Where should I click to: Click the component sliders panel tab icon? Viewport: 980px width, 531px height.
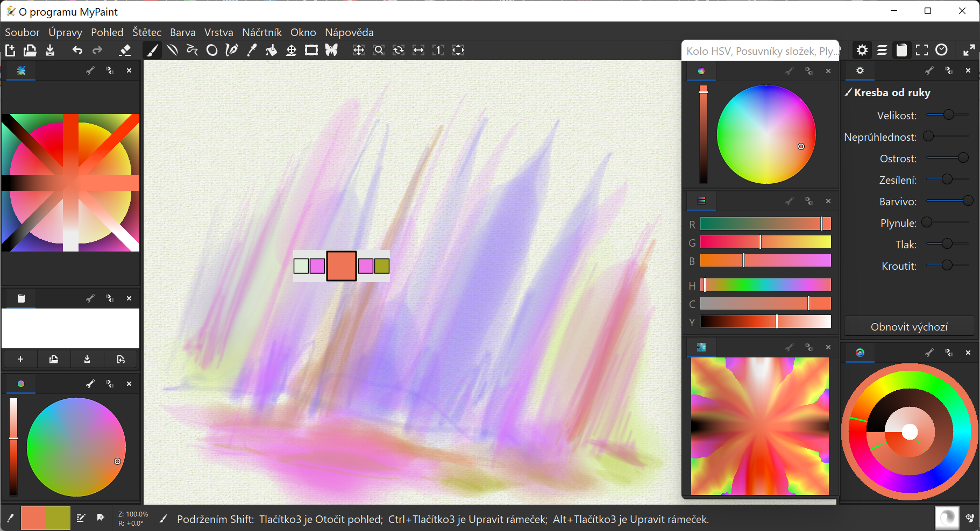click(x=701, y=201)
